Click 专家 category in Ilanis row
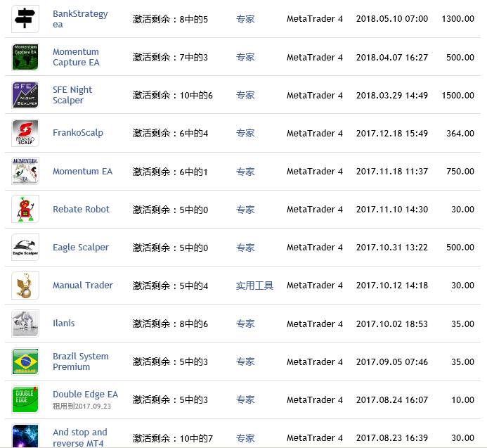This screenshot has height=448, width=487. pyautogui.click(x=245, y=324)
